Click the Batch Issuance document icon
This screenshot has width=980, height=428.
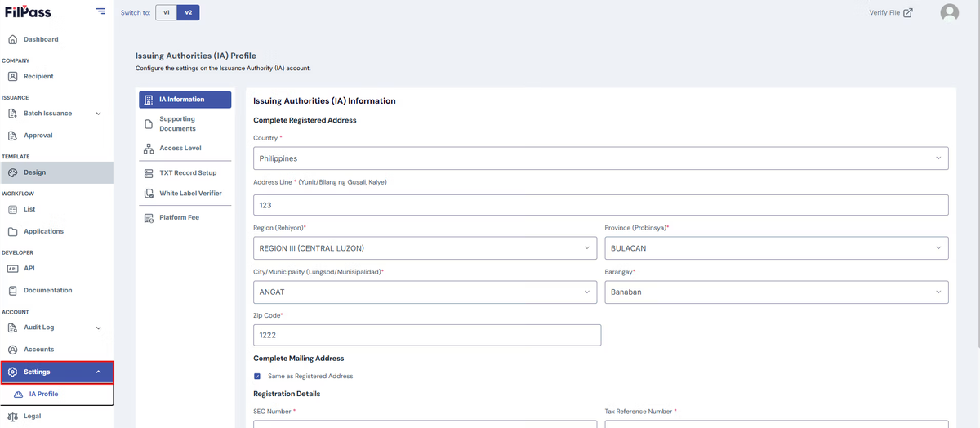[x=12, y=114]
